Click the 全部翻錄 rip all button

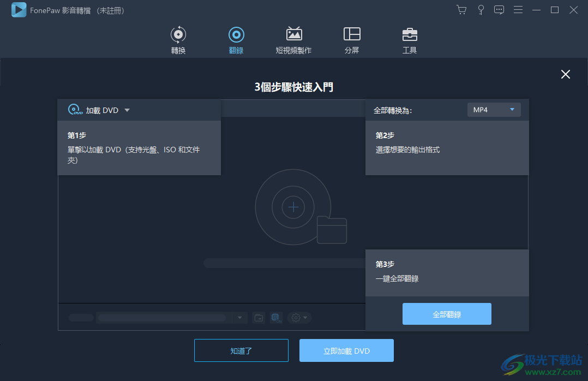click(x=447, y=314)
